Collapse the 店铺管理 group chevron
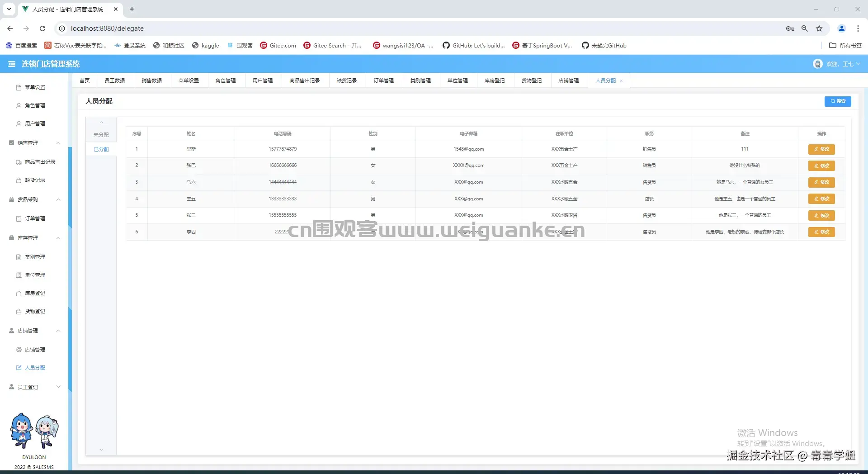The image size is (868, 474). coord(58,331)
